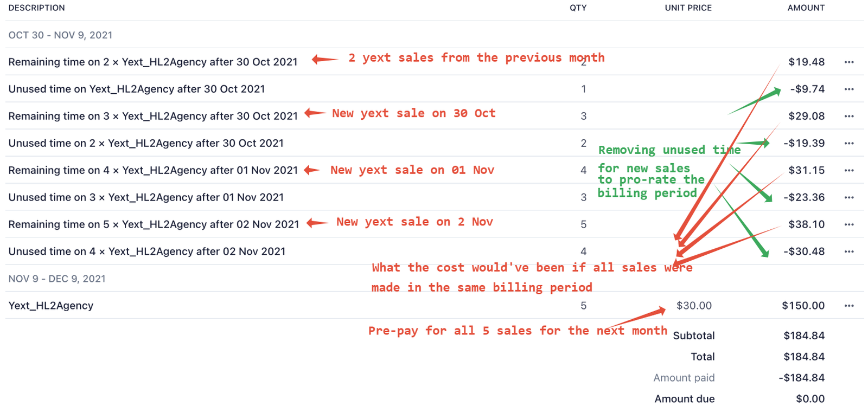
Task: Select the Yext_HL2Agency line item name
Action: pos(51,306)
